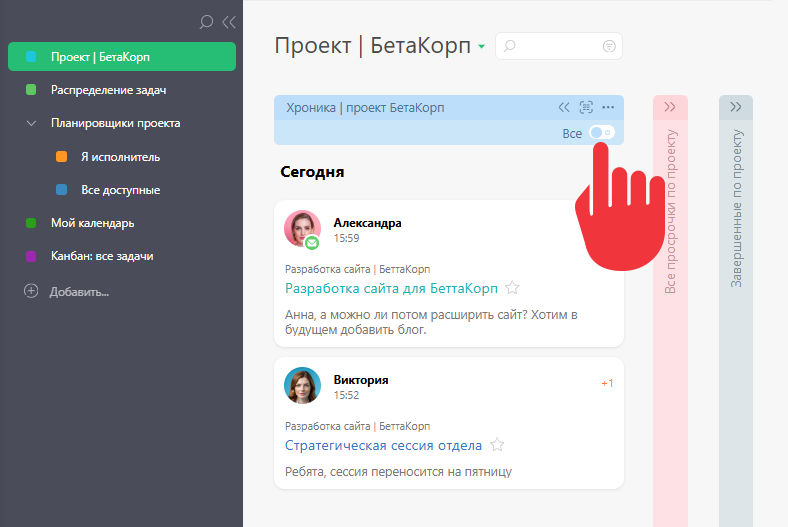Open three-dots menu of Хроника column

pyautogui.click(x=608, y=107)
